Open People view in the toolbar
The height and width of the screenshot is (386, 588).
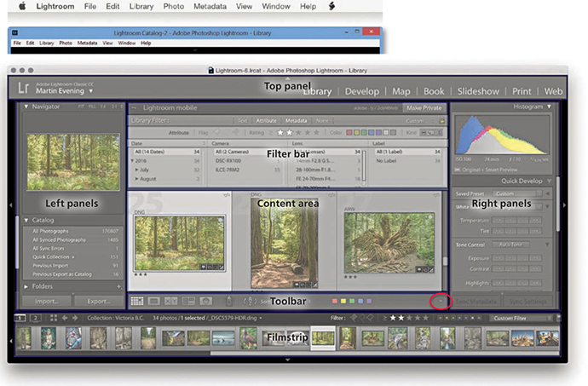click(205, 301)
